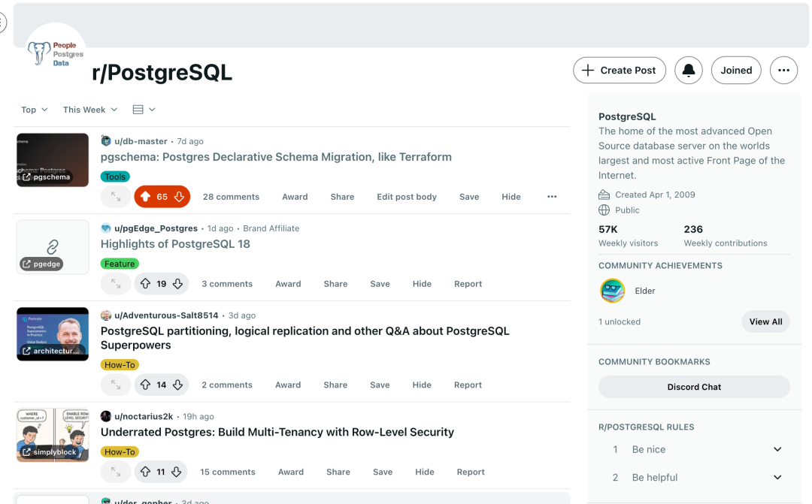The width and height of the screenshot is (812, 504).
Task: Give an Award to the partitioning Q&A post
Action: [x=288, y=385]
